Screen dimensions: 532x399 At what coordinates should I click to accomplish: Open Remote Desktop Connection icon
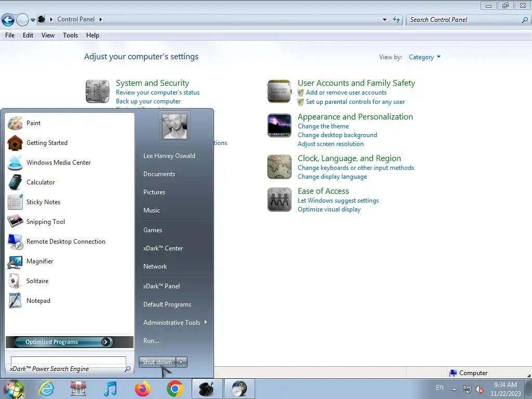15,241
